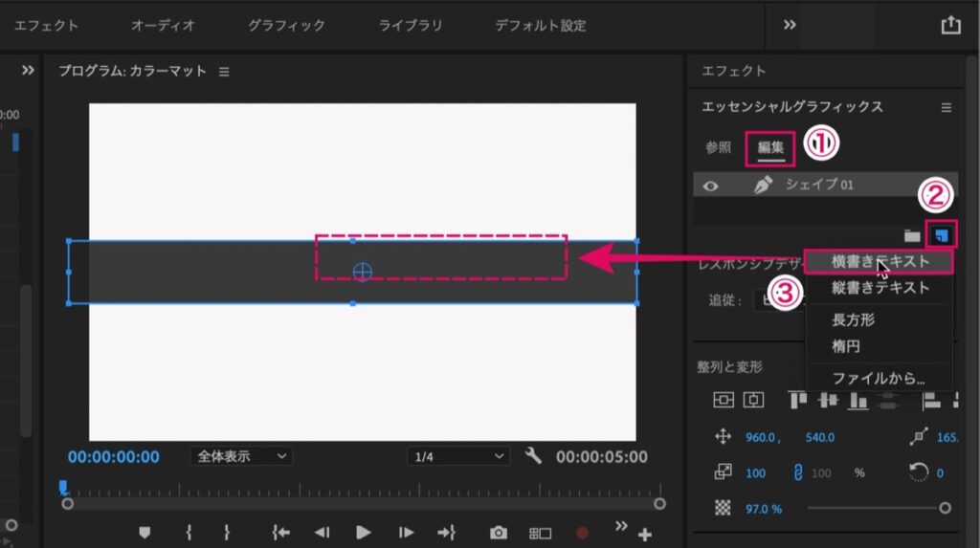Expand the transport controls overflow chevron

pos(620,525)
